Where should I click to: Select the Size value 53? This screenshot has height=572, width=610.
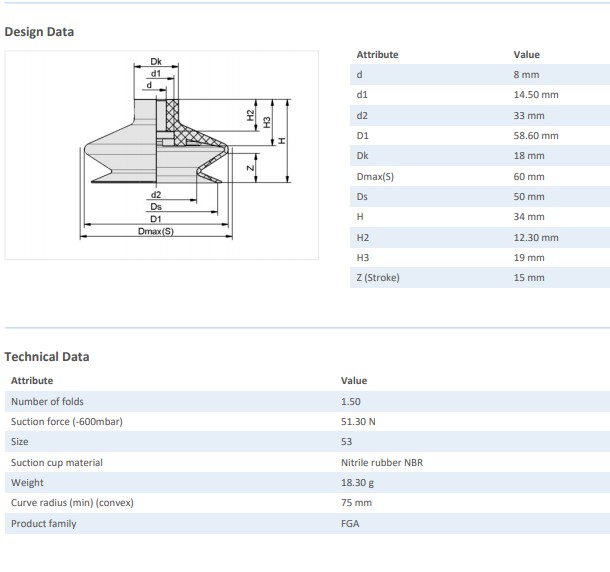pyautogui.click(x=346, y=441)
